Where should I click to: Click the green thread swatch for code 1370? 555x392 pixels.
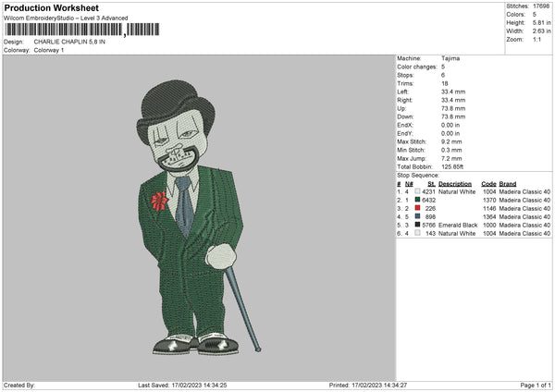click(x=418, y=200)
